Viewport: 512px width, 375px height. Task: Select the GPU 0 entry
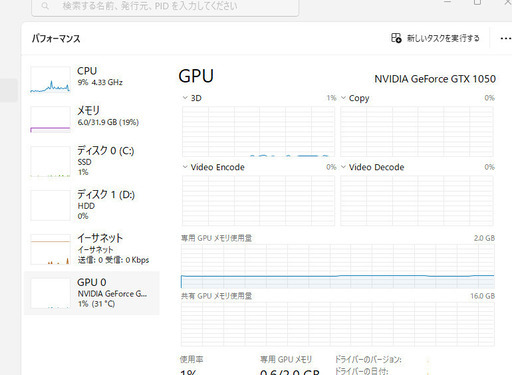(92, 293)
